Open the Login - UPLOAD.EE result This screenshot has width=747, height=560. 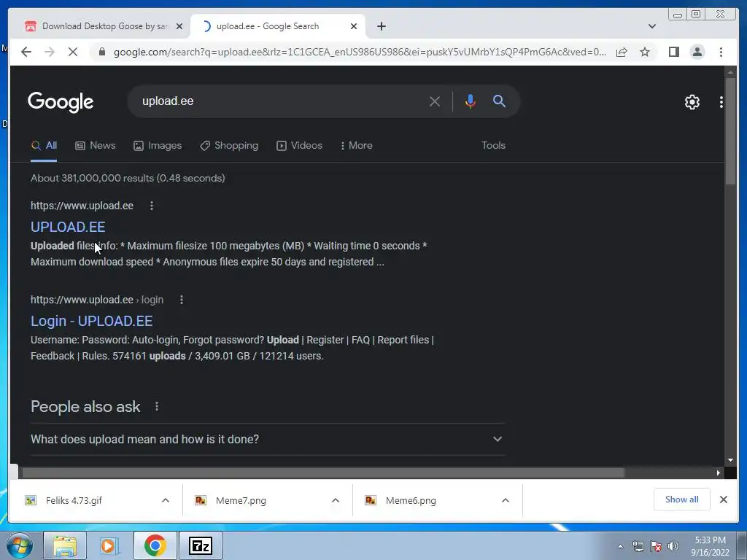point(91,322)
